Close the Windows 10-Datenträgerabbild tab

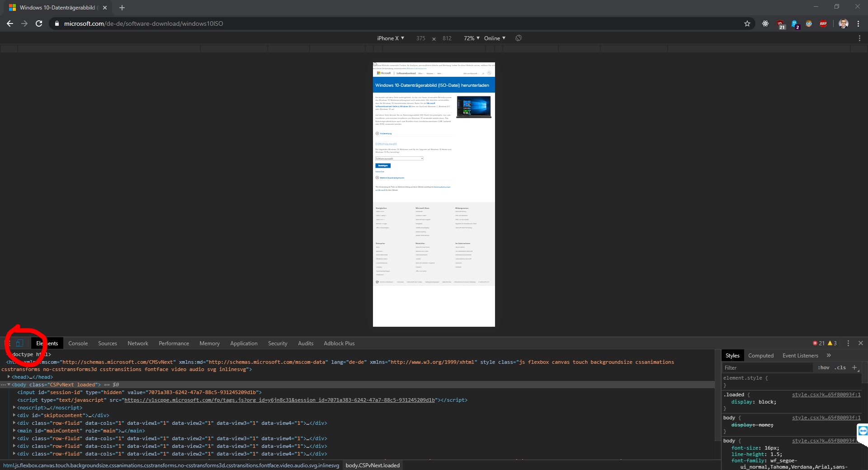pos(105,8)
